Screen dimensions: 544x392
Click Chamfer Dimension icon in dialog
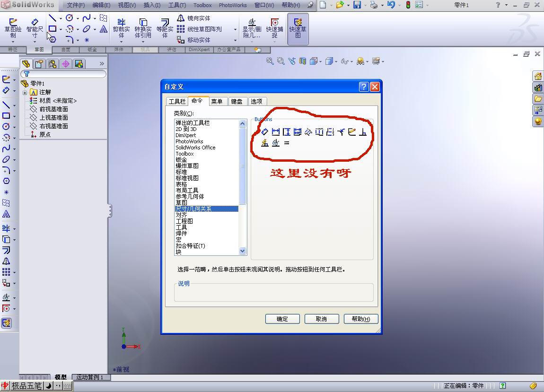point(341,132)
